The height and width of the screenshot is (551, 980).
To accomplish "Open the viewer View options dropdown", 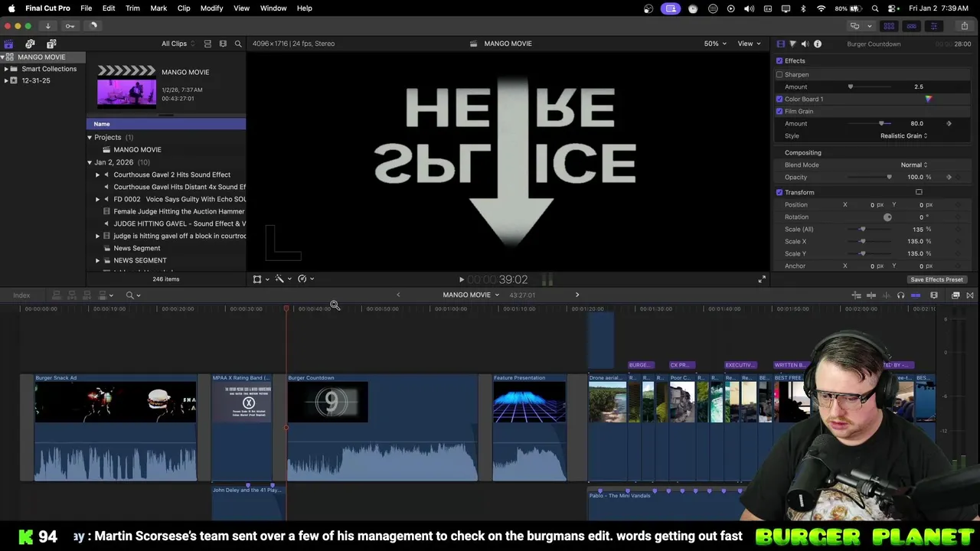I will pos(748,44).
